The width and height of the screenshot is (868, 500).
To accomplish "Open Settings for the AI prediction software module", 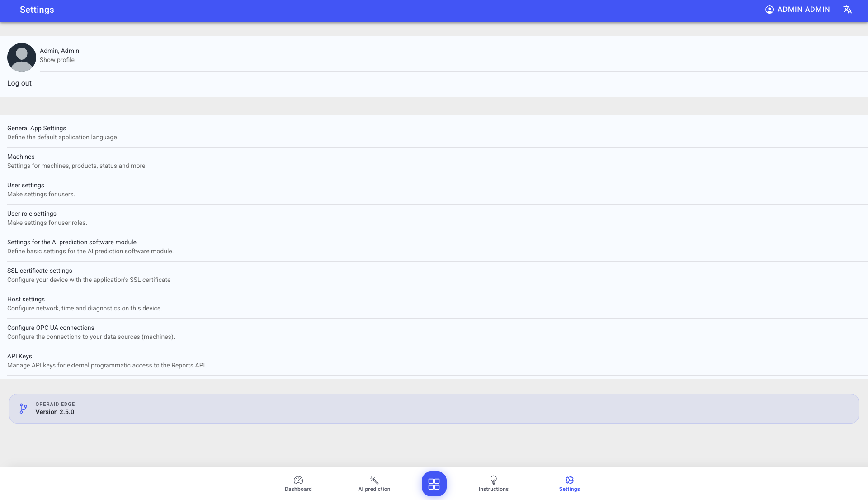I will point(434,247).
